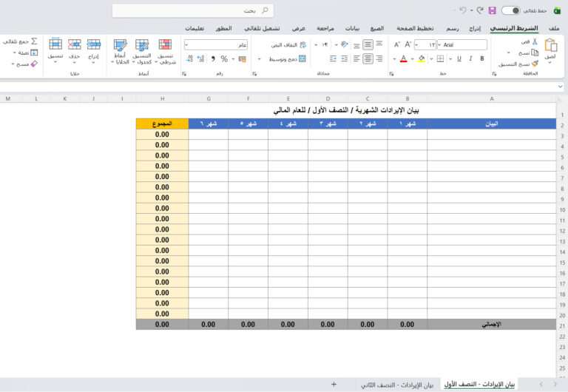Click the yellow fill color button
Image resolution: width=568 pixels, height=392 pixels.
(420, 58)
